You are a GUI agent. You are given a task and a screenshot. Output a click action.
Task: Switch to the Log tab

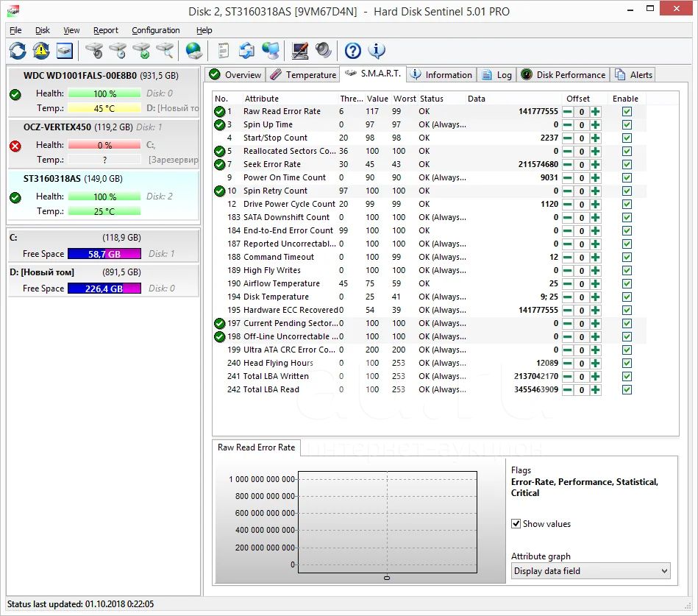[x=496, y=75]
